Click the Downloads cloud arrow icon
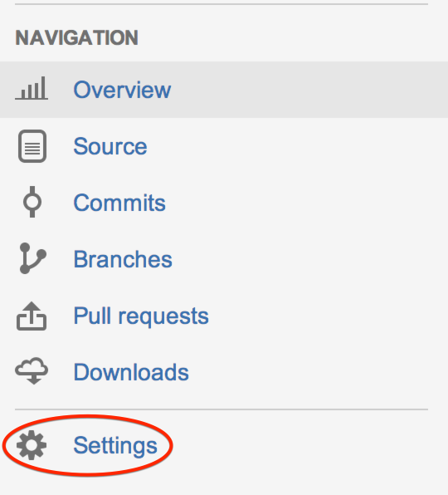Screen dimensions: 448x495 (x=32, y=371)
